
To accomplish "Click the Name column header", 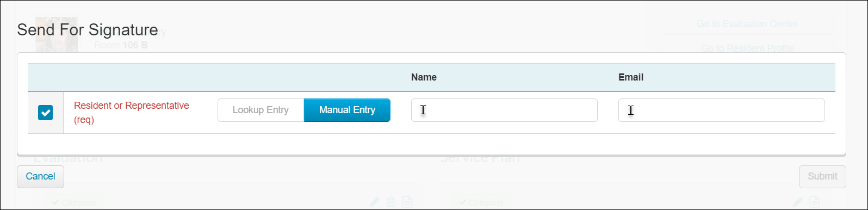I will (x=424, y=77).
